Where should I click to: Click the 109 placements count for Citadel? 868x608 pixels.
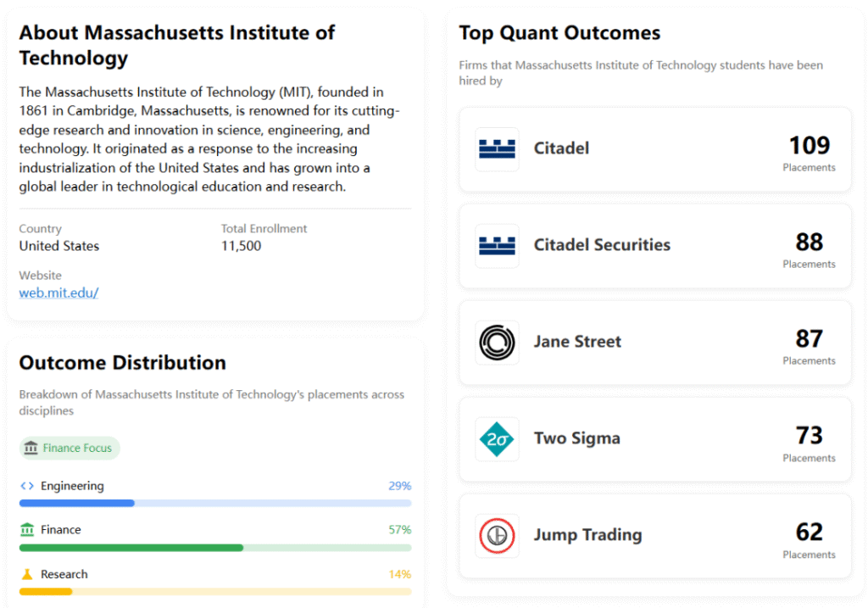click(809, 146)
